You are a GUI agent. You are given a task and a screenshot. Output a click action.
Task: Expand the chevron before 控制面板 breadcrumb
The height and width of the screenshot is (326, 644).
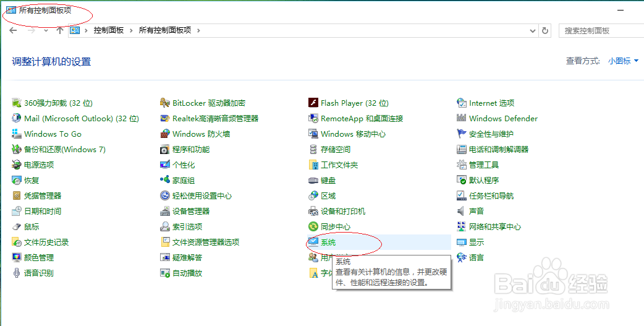87,30
